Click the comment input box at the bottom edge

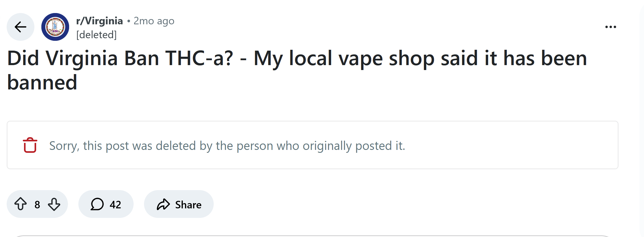[x=312, y=236]
